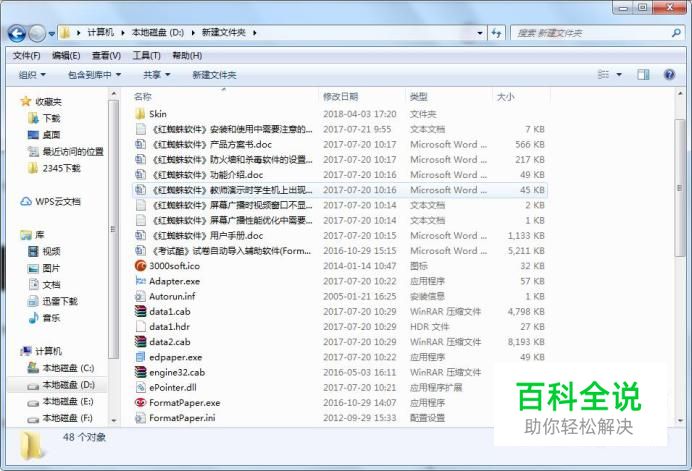The height and width of the screenshot is (471, 692).
Task: Click the file list vertical scrollbar thumb
Action: pos(679,188)
